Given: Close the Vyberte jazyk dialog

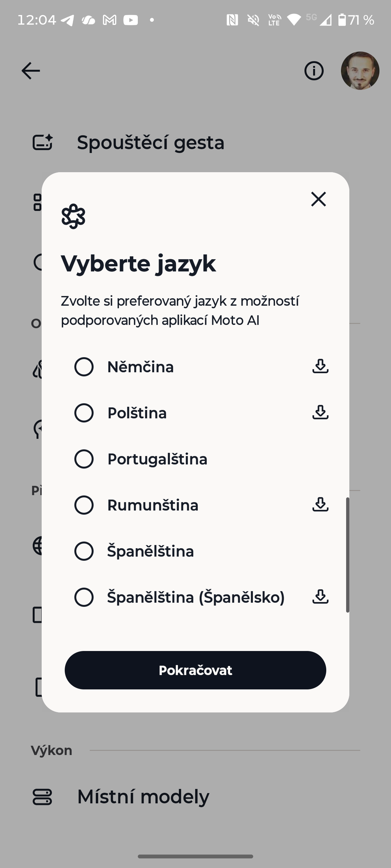Looking at the screenshot, I should pos(318,199).
